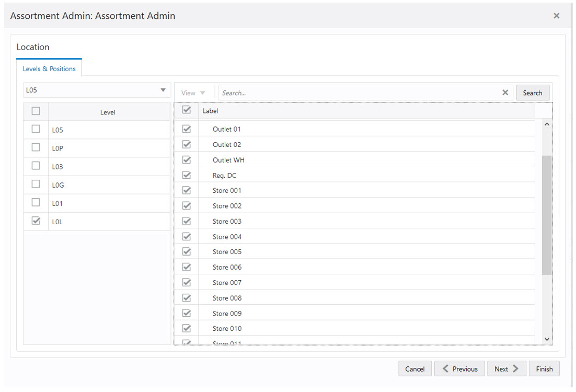The height and width of the screenshot is (392, 576).
Task: Select the Outlet WH label row
Action: pyautogui.click(x=228, y=160)
